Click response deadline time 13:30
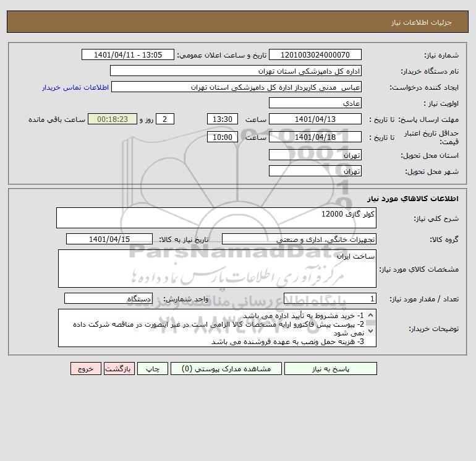Viewport: 476px width, 461px height. [x=223, y=119]
